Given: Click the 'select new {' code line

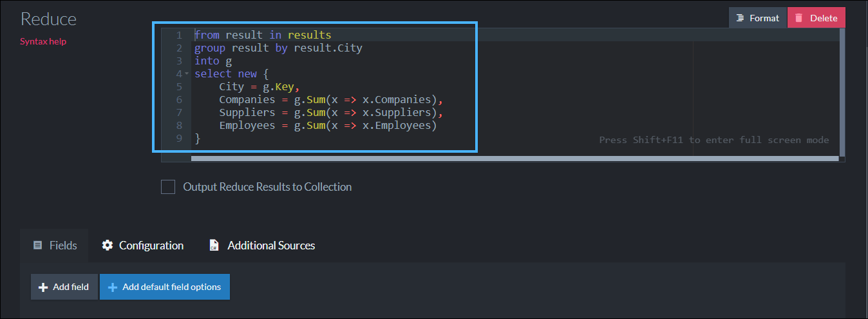Looking at the screenshot, I should coord(231,73).
